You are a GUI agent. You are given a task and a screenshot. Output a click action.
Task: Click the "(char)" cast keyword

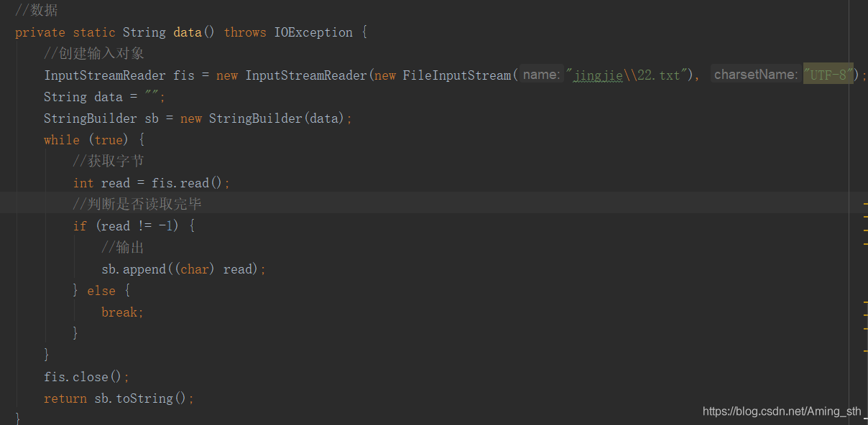(x=195, y=269)
